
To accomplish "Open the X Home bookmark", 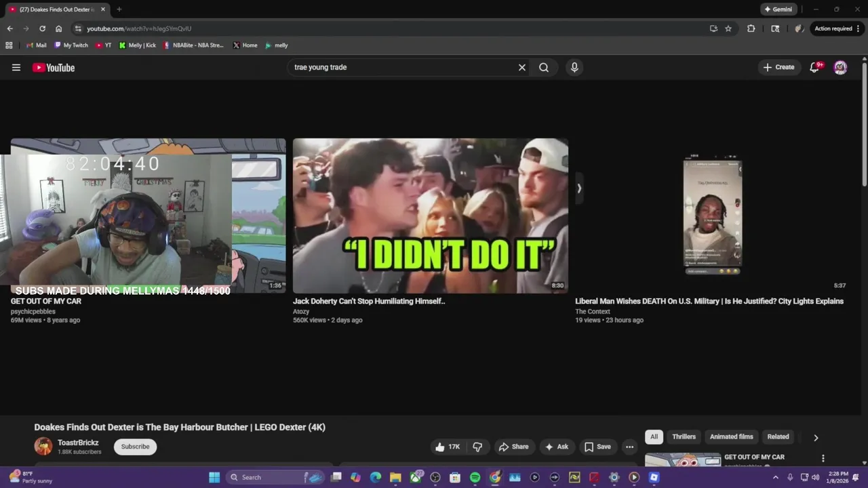I will [x=245, y=45].
